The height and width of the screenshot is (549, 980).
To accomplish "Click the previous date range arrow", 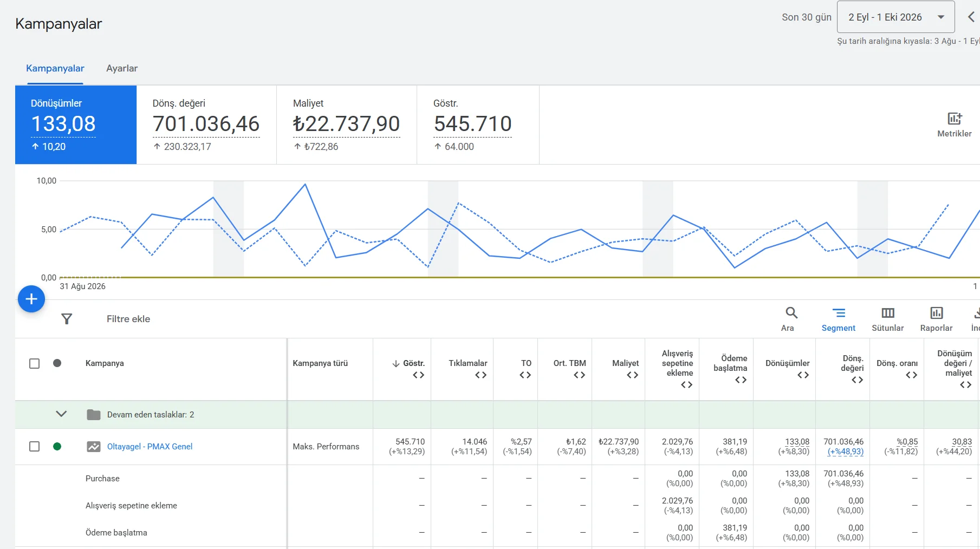I will [x=971, y=17].
